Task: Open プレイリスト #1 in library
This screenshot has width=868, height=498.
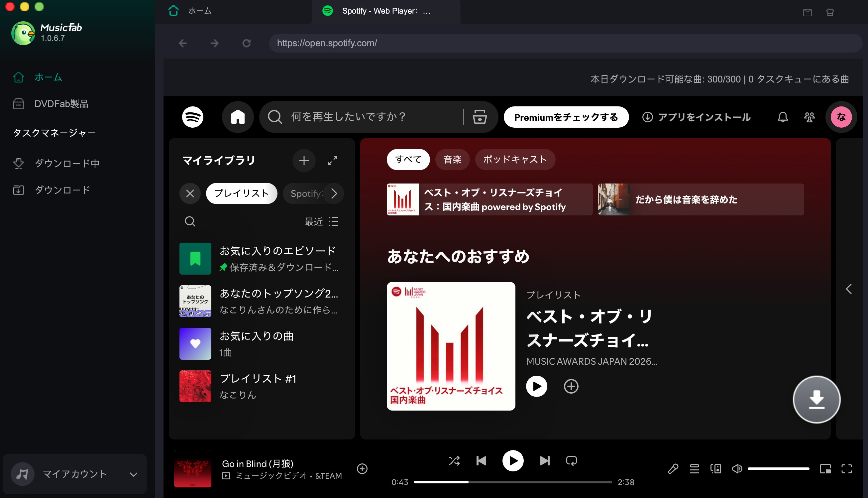Action: click(262, 386)
